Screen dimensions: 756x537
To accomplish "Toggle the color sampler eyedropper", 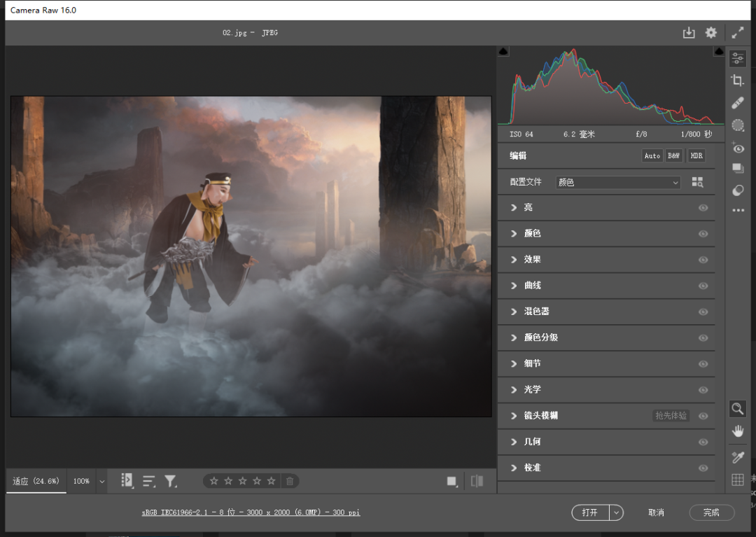I will click(738, 457).
